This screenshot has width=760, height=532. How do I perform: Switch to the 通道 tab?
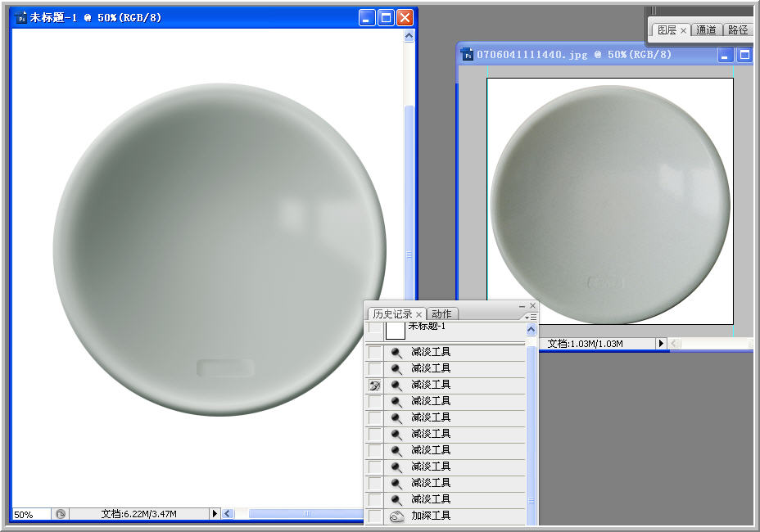click(x=706, y=30)
